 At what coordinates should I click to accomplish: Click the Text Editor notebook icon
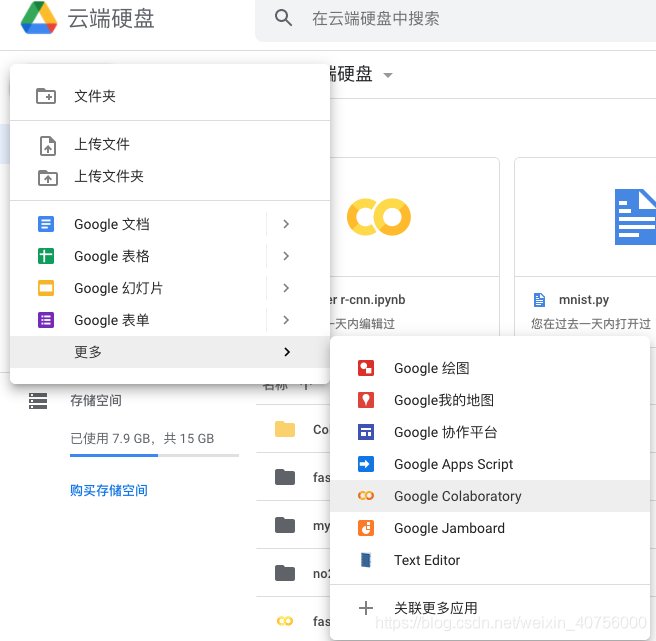(x=366, y=560)
